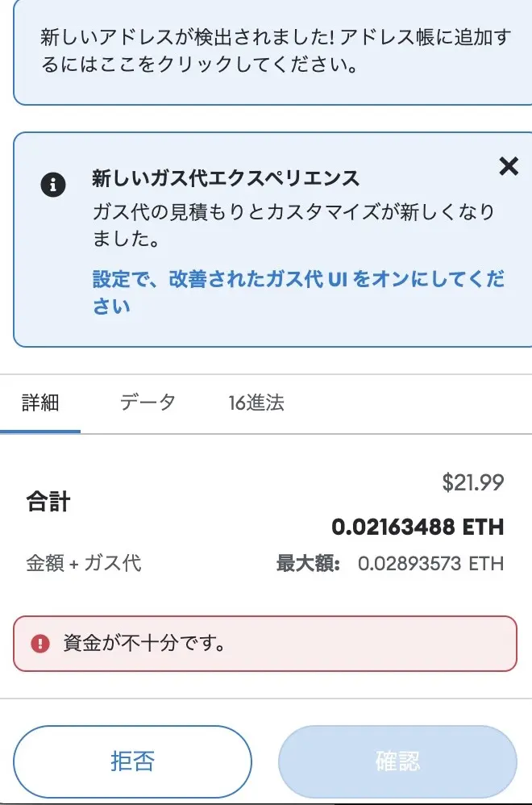The image size is (532, 805).
Task: Click the info icon on gas notification
Action: click(x=54, y=185)
